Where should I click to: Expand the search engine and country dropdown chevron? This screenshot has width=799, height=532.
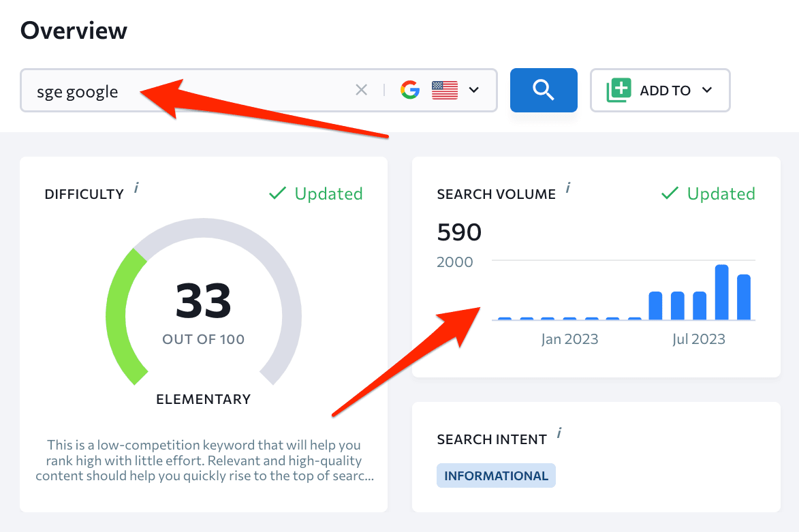[x=474, y=90]
